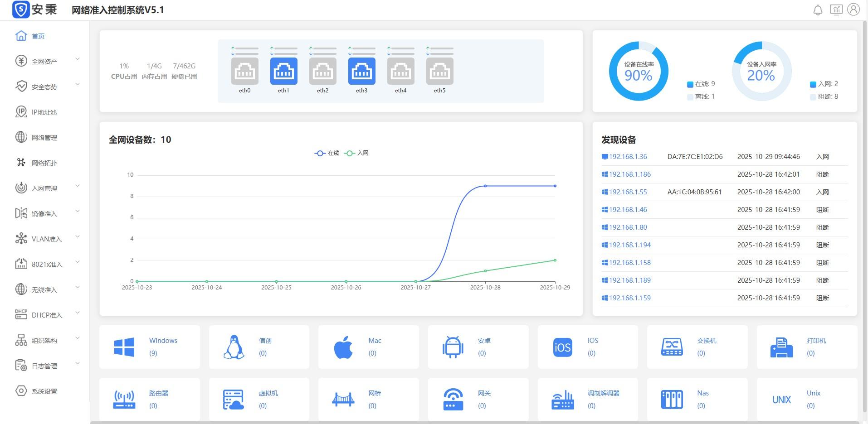Click the 2025-10-28 point on 在线 line
868x424 pixels.
click(x=485, y=186)
